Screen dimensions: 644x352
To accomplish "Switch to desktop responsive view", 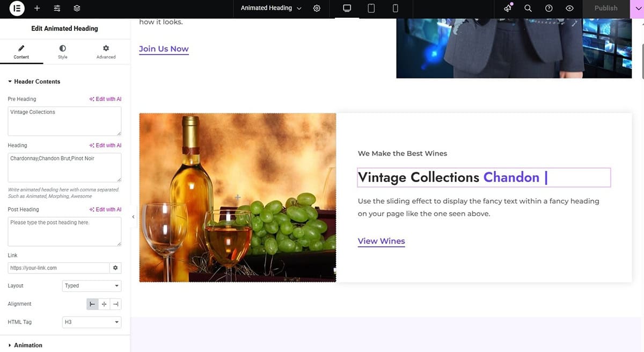I will [347, 8].
